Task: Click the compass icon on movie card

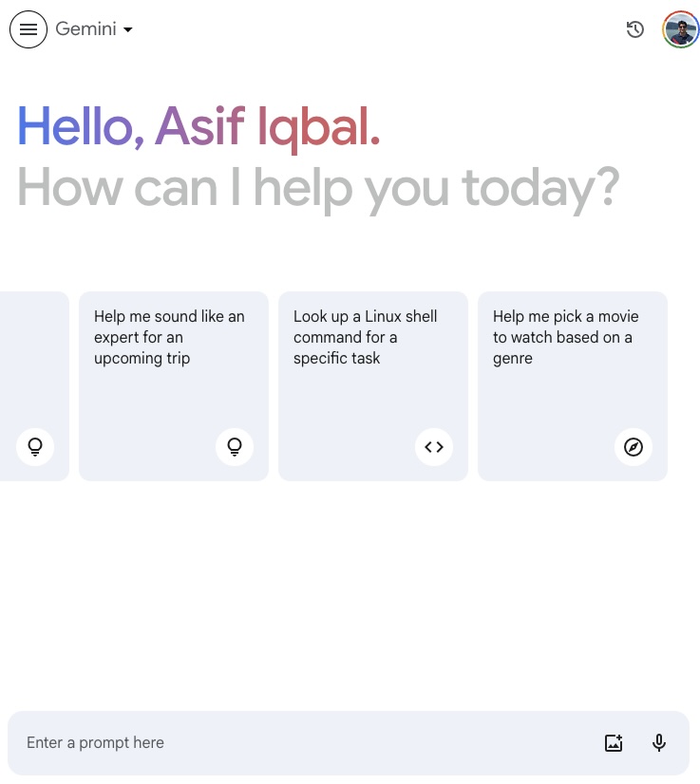Action: [634, 447]
